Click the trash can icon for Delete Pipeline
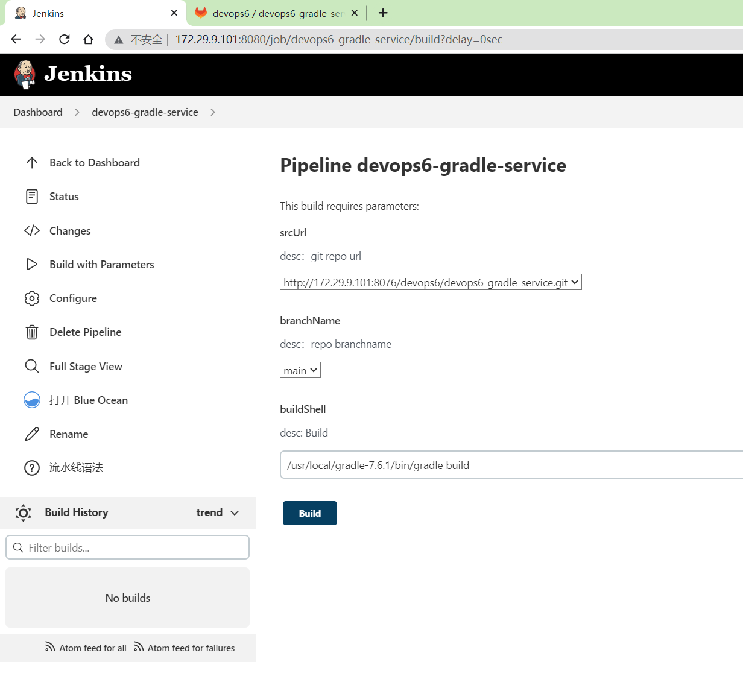This screenshot has height=700, width=743. click(x=32, y=332)
